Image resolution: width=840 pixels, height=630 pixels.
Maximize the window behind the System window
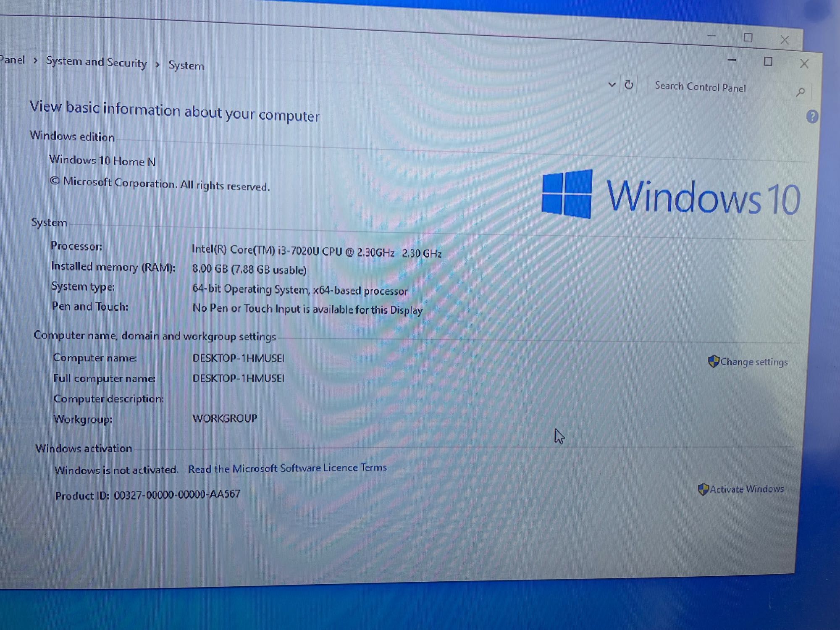pos(748,37)
